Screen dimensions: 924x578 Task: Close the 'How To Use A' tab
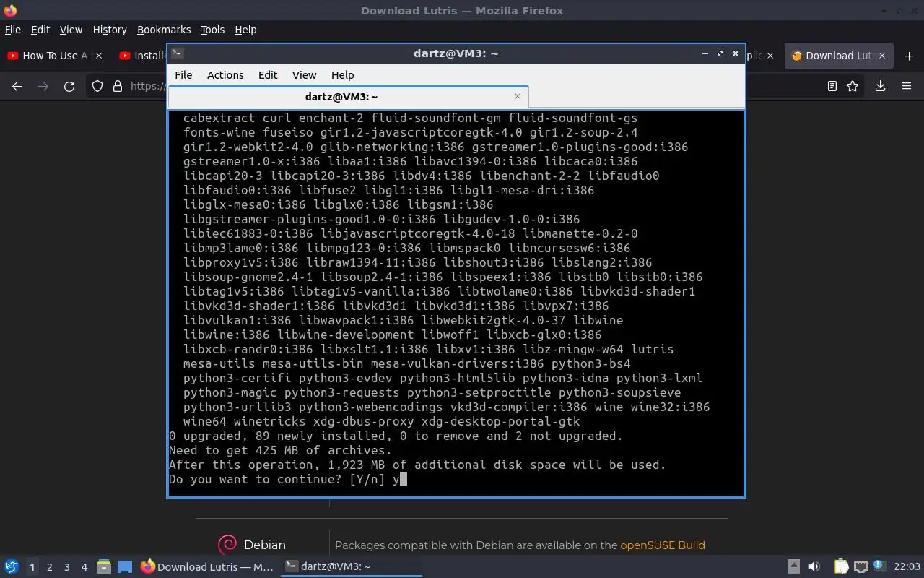[99, 56]
